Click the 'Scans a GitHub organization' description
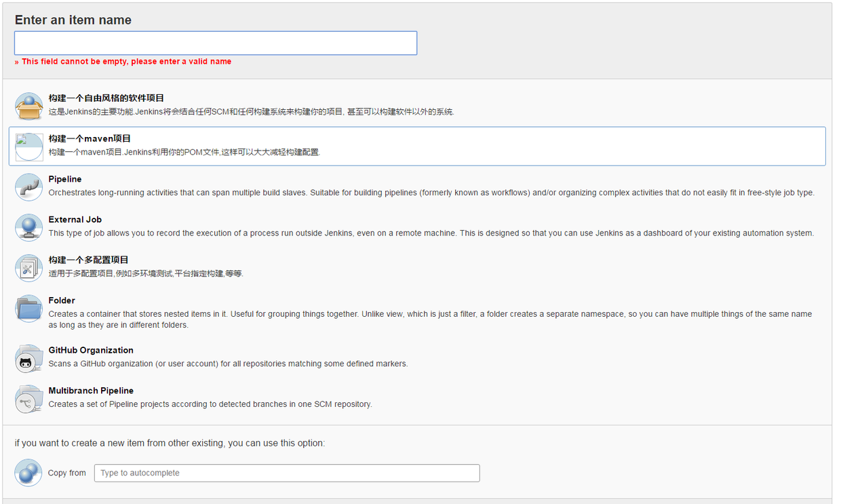 (x=228, y=364)
